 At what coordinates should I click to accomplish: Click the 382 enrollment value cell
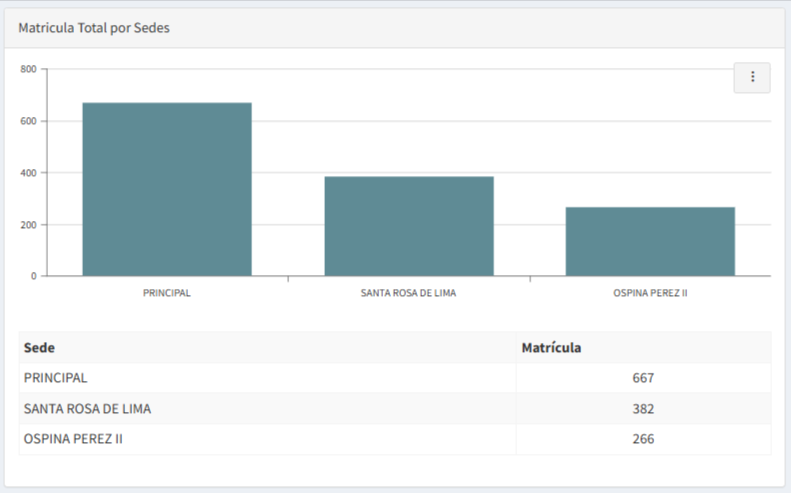643,409
